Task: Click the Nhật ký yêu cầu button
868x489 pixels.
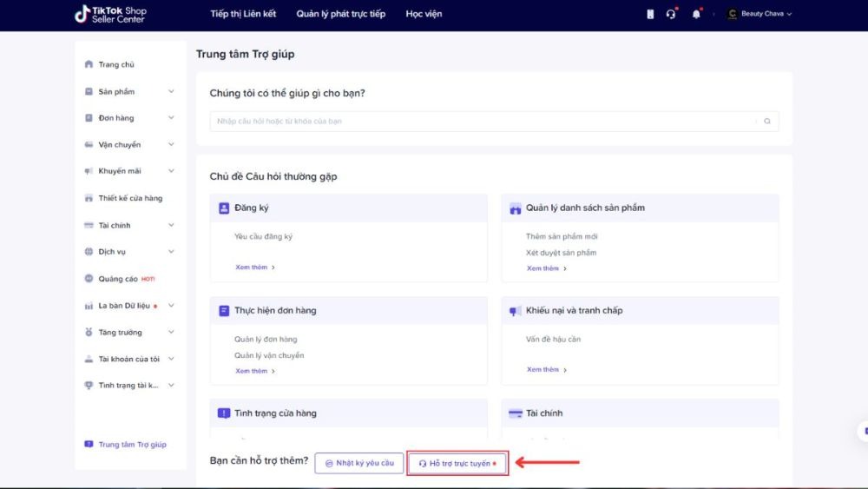Action: pyautogui.click(x=359, y=463)
